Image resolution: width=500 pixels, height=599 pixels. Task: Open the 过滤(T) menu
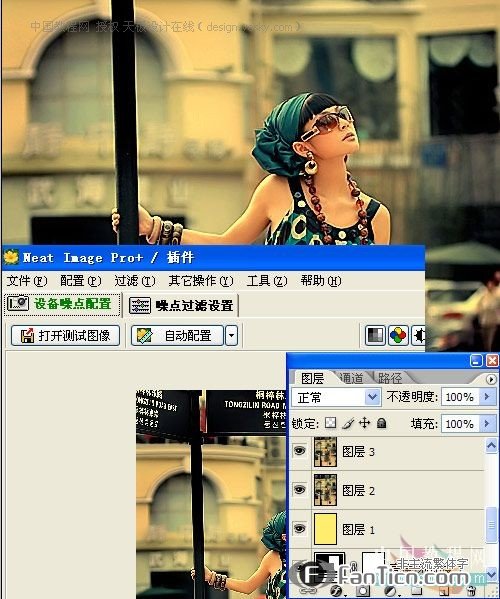point(135,281)
